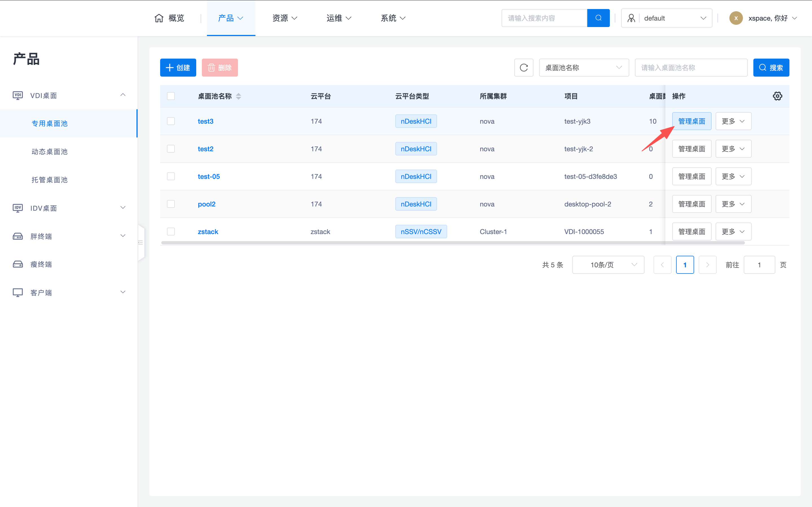Focus the 请输入桌面池名称 input field
Viewport: 812px width, 507px height.
(690, 68)
